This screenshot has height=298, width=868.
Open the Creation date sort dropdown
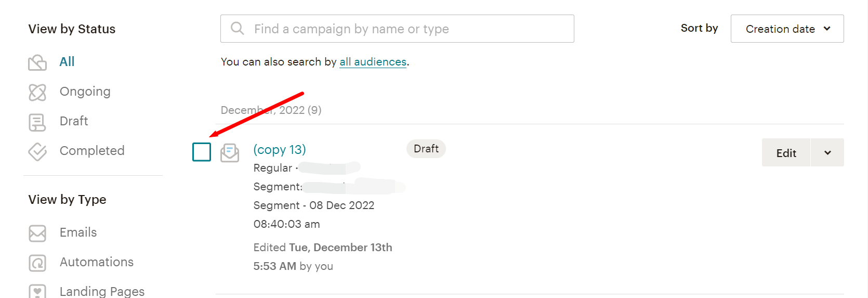787,29
